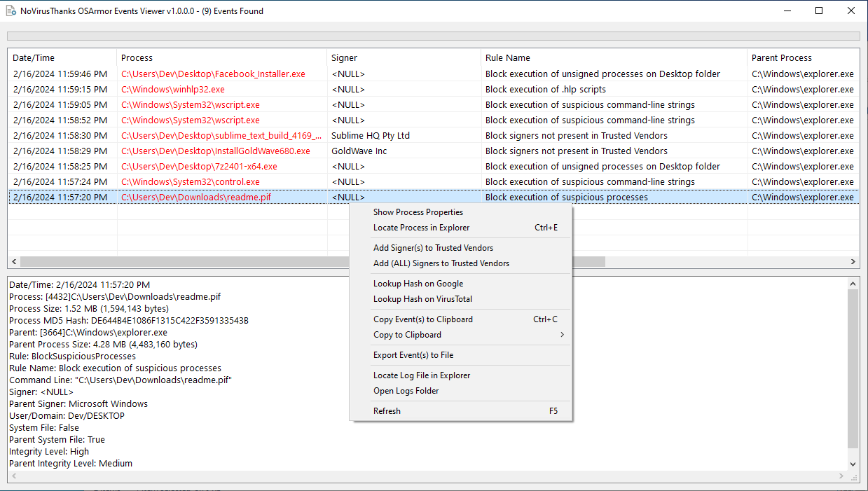Image resolution: width=868 pixels, height=491 pixels.
Task: Maximize the OSArmor Events Viewer window
Action: 819,11
